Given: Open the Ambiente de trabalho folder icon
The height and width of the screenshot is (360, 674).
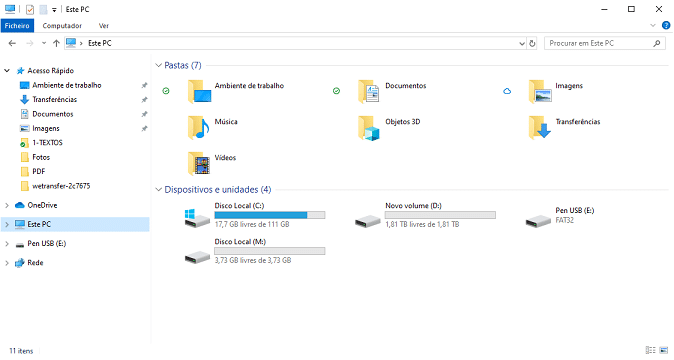Looking at the screenshot, I should coord(199,92).
